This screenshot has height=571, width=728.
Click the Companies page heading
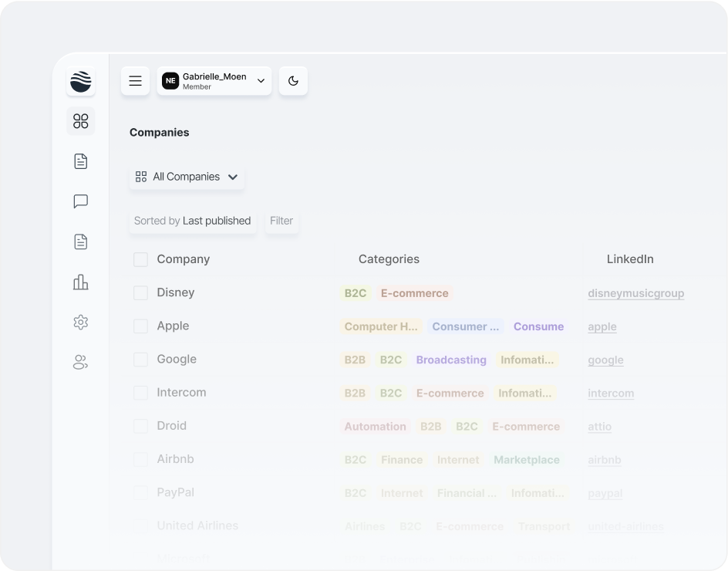click(159, 133)
